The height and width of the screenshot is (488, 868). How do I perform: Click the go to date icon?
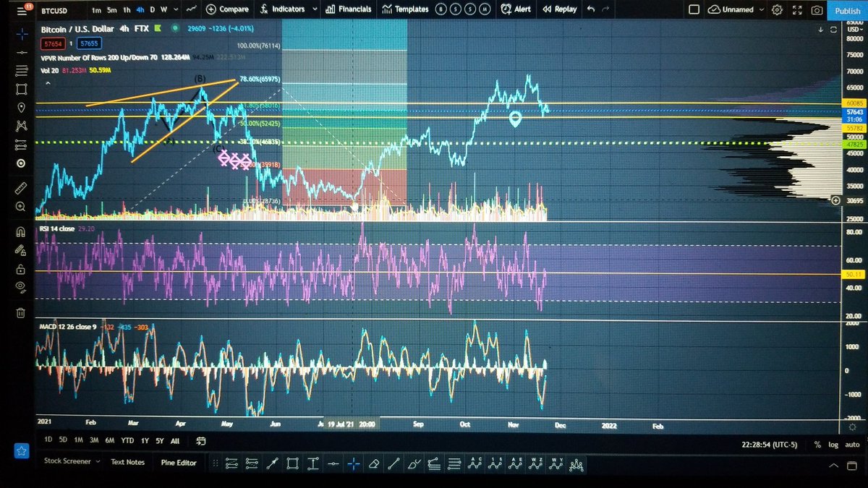pyautogui.click(x=201, y=440)
